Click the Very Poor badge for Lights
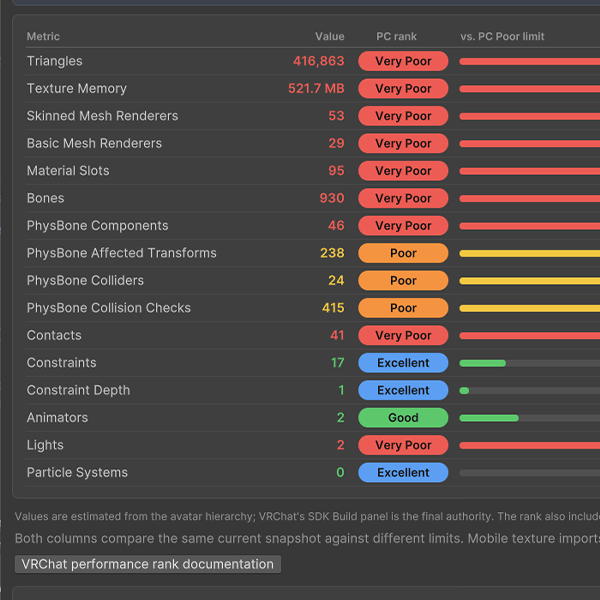This screenshot has height=600, width=600. click(x=403, y=445)
